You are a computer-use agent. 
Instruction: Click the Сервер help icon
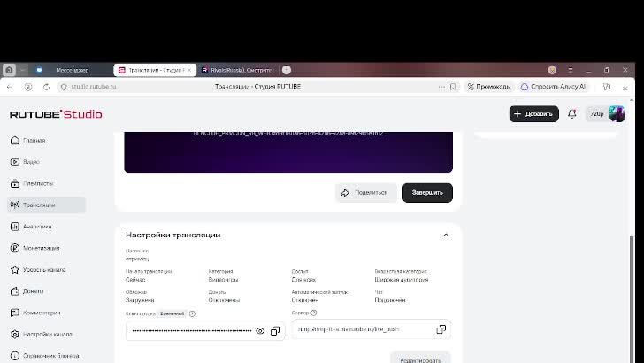pyautogui.click(x=314, y=313)
